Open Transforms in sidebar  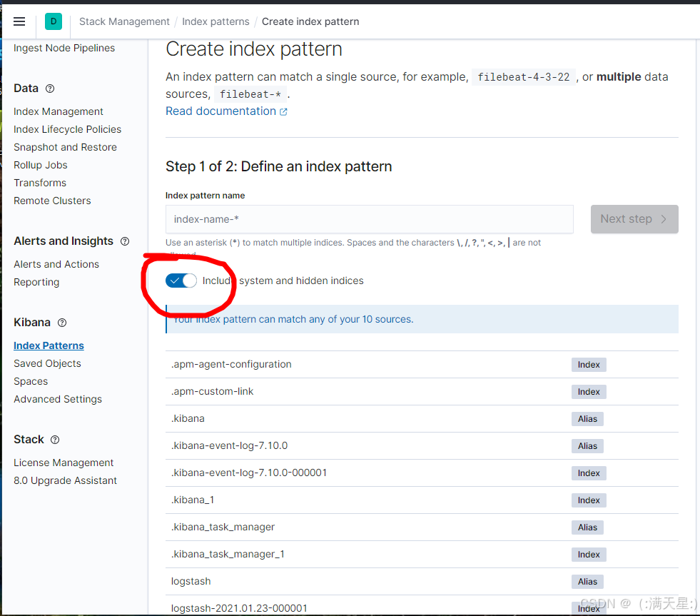tap(40, 183)
